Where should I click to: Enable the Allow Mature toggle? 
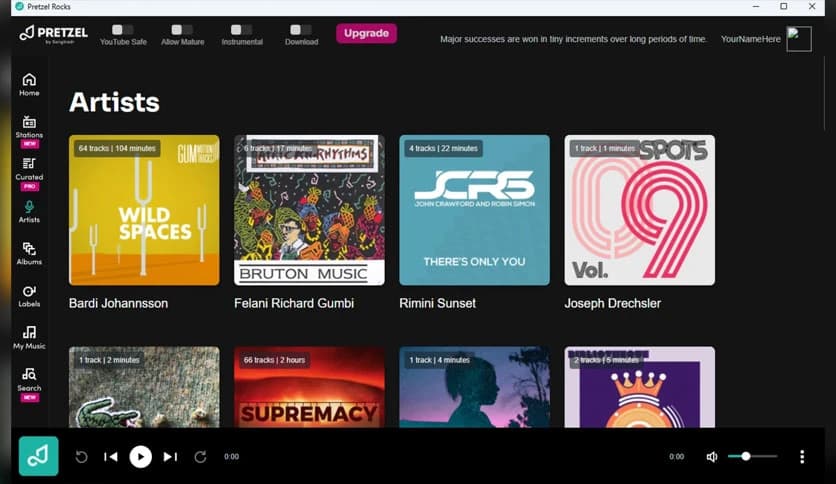182,30
